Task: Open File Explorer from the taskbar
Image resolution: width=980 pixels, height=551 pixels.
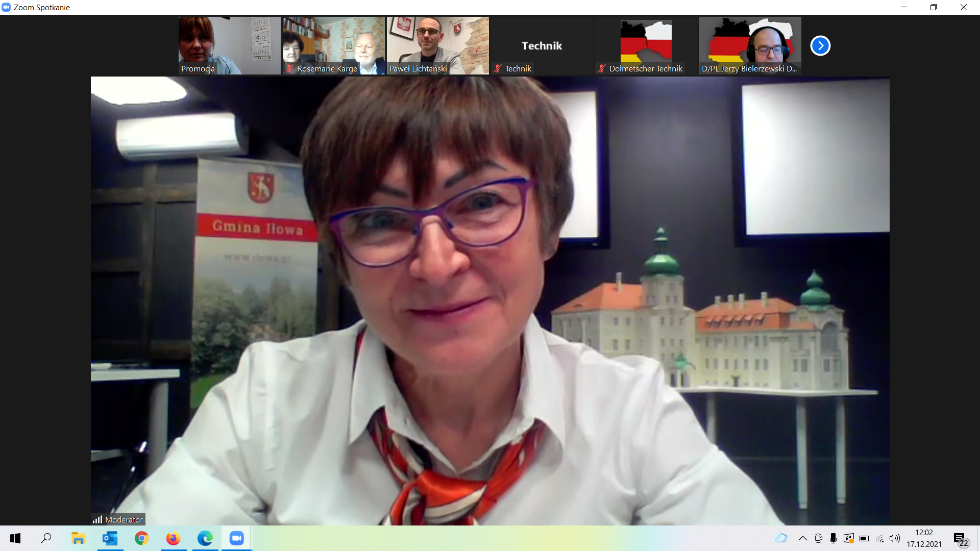Action: point(78,538)
